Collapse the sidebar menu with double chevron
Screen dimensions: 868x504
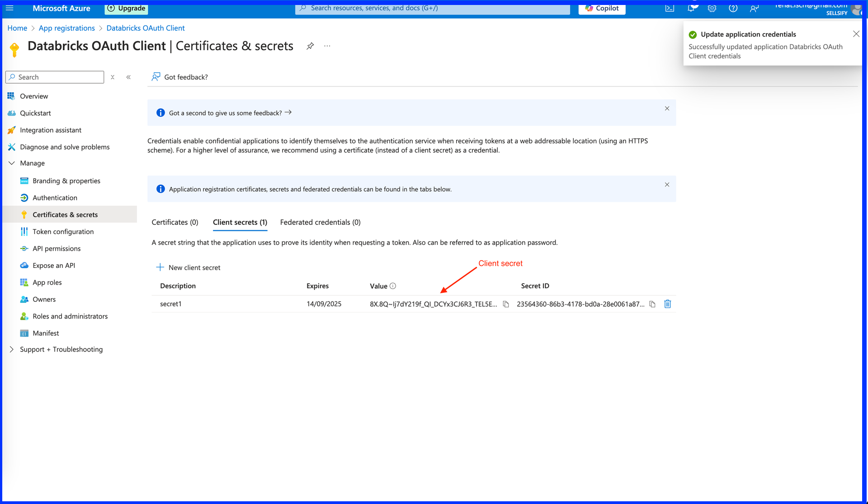pyautogui.click(x=128, y=77)
